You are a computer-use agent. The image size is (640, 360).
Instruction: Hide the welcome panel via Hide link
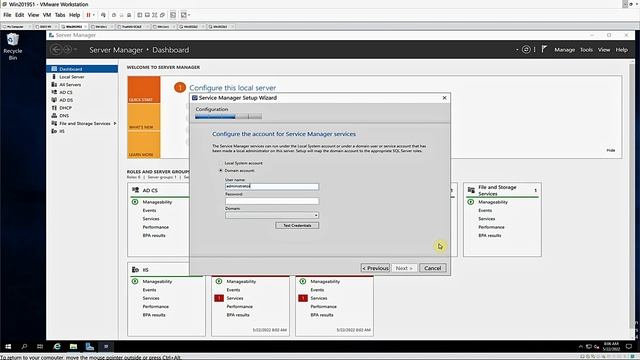coord(611,150)
